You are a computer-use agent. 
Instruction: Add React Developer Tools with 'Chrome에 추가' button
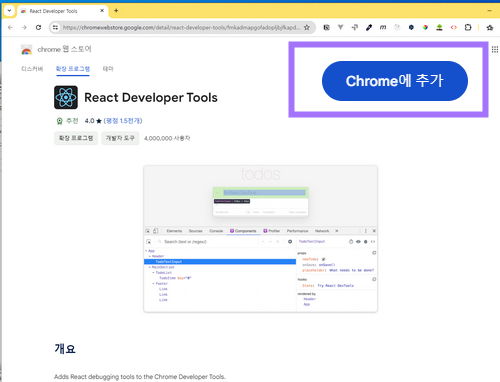tap(395, 81)
